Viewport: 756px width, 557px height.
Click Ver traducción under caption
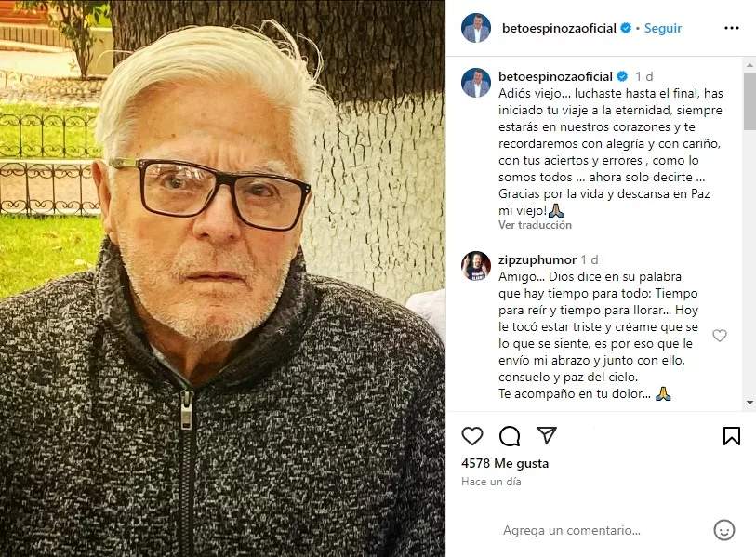[535, 225]
